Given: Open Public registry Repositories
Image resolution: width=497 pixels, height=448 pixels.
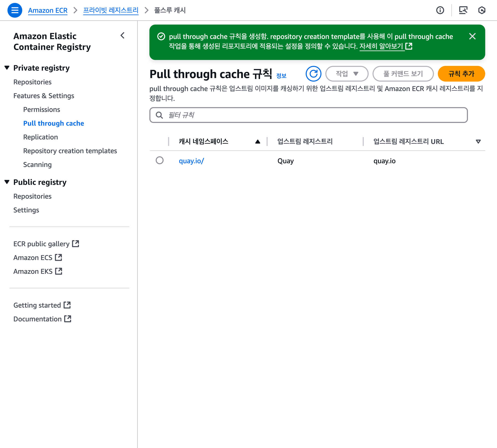Looking at the screenshot, I should (33, 196).
